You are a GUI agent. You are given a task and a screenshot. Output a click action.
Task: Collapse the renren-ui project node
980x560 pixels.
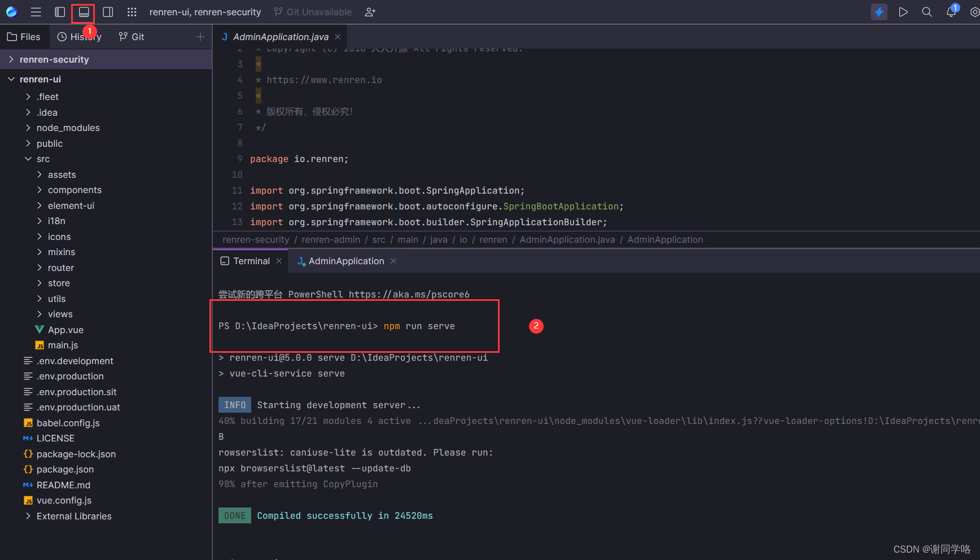tap(11, 79)
